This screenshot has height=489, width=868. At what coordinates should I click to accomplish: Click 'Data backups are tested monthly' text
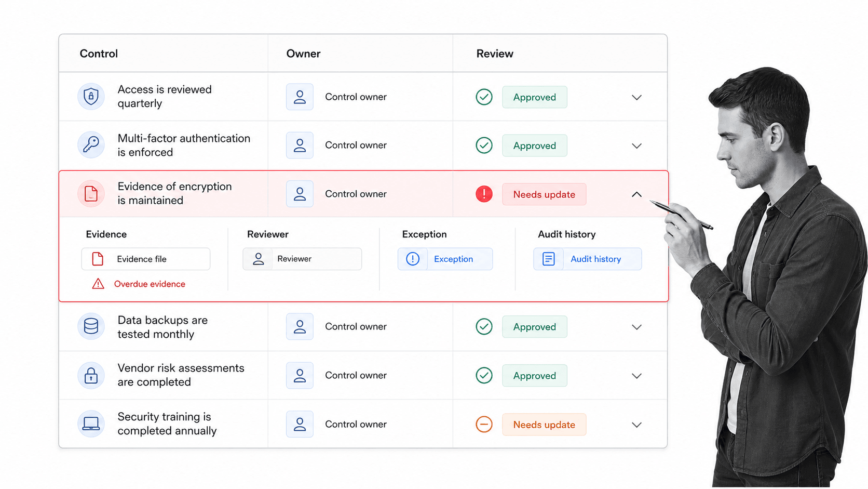(x=162, y=327)
